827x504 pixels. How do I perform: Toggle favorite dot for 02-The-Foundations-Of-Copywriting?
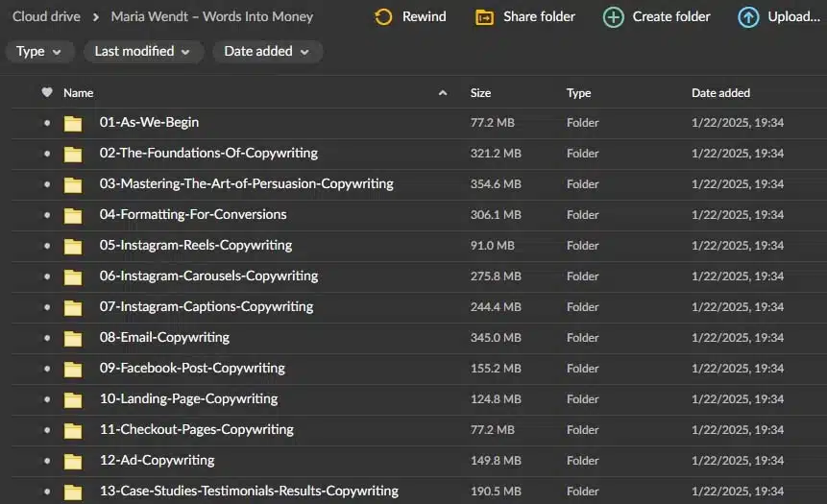pos(47,154)
